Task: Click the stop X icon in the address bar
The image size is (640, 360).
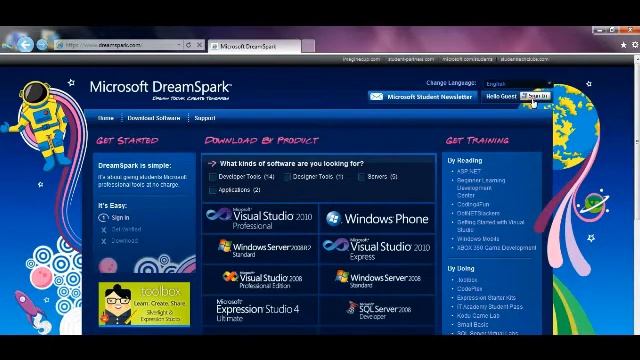Action: pos(199,44)
